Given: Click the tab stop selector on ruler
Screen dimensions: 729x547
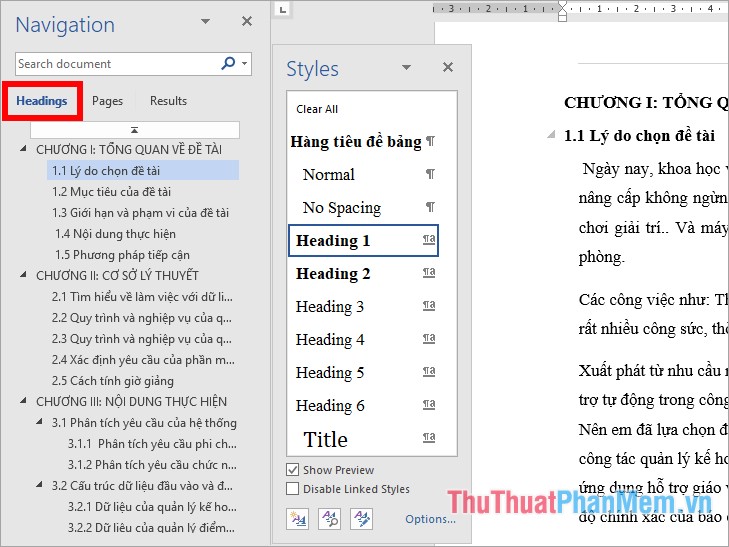Looking at the screenshot, I should pyautogui.click(x=283, y=9).
